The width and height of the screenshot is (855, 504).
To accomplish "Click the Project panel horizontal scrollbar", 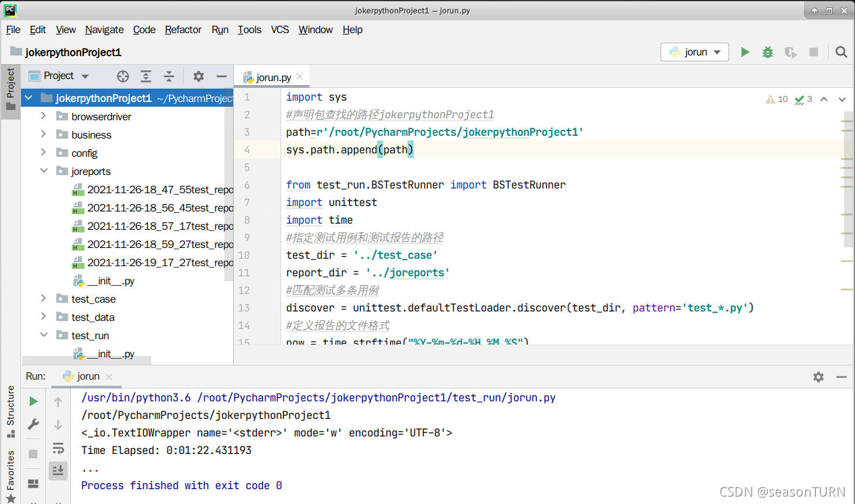I will (87, 361).
